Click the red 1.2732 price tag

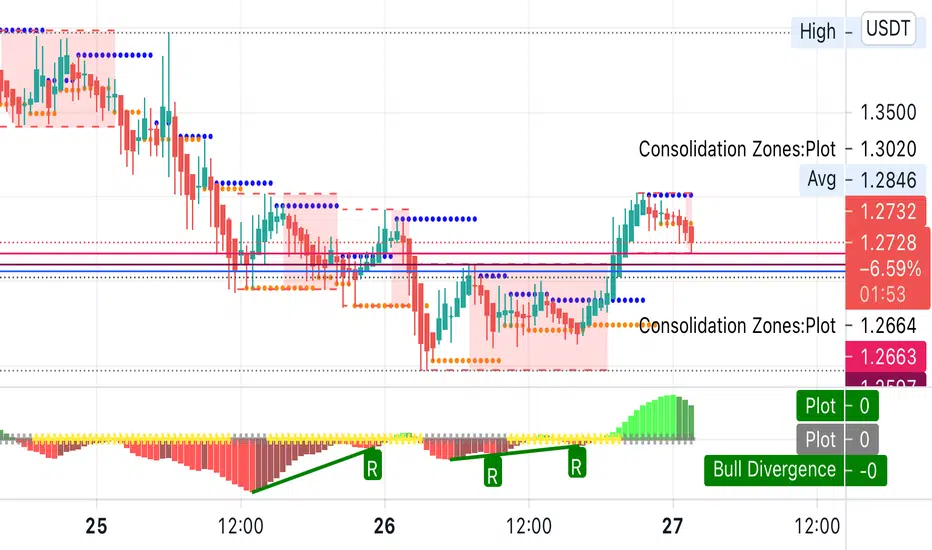[886, 211]
